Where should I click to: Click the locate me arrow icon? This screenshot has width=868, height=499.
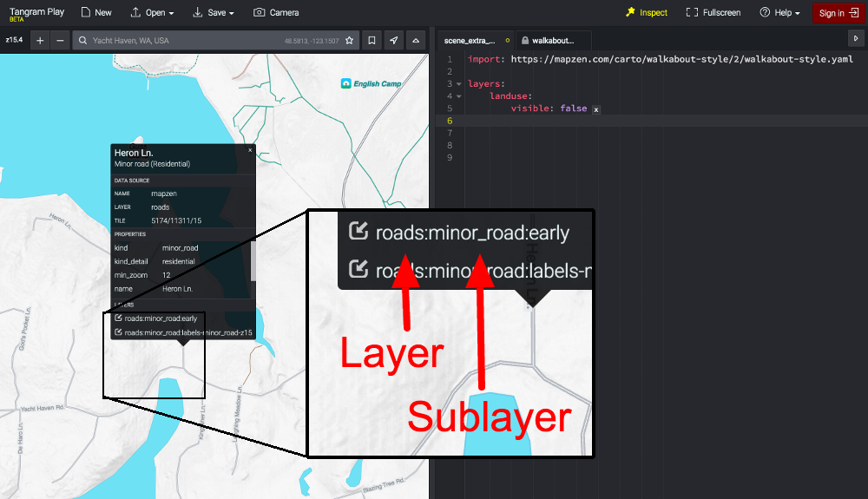point(393,41)
